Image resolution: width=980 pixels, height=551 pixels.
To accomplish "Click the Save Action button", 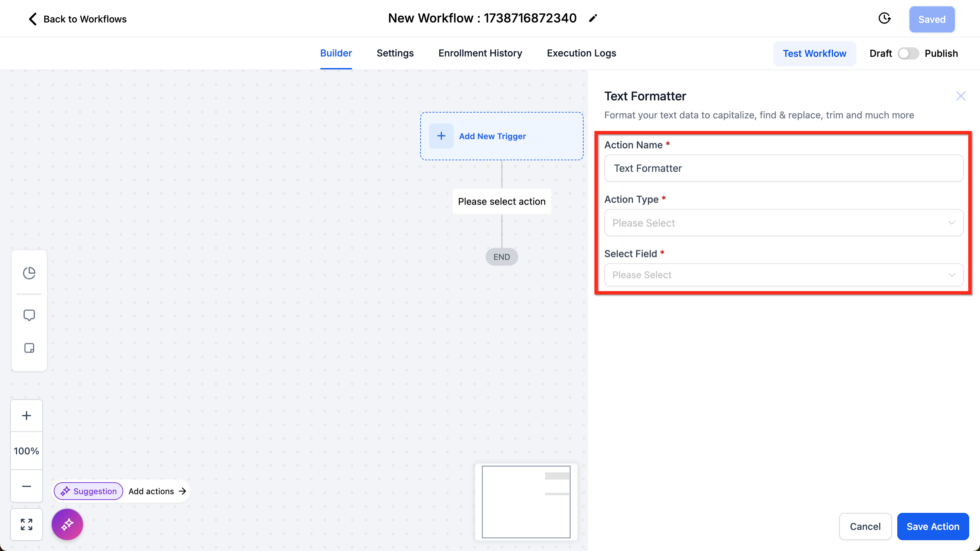I will (932, 526).
